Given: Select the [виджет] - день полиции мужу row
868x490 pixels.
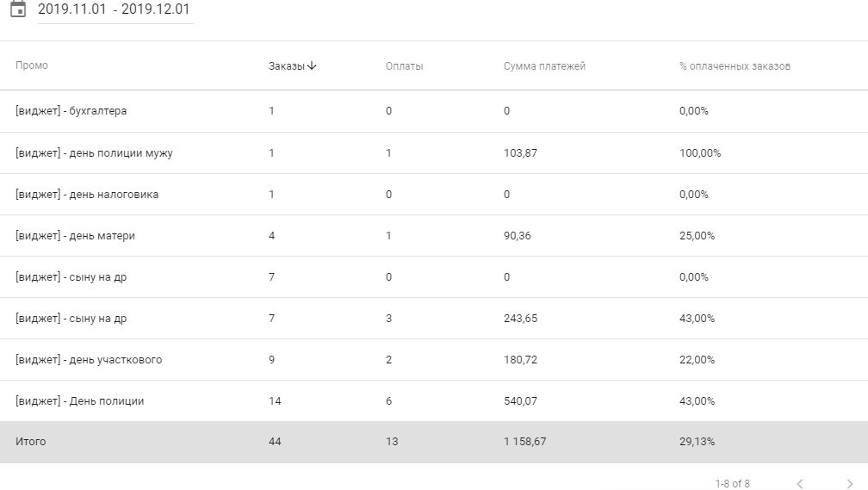Looking at the screenshot, I should [x=94, y=153].
